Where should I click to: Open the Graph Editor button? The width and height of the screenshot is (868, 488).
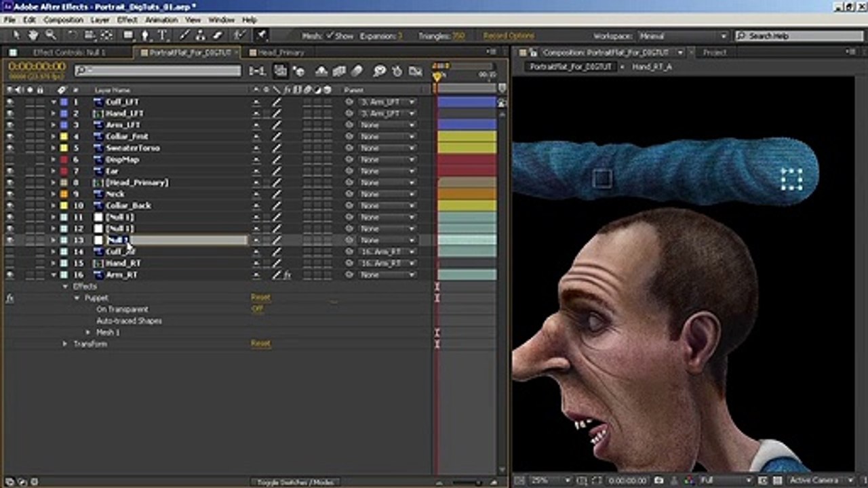(415, 70)
